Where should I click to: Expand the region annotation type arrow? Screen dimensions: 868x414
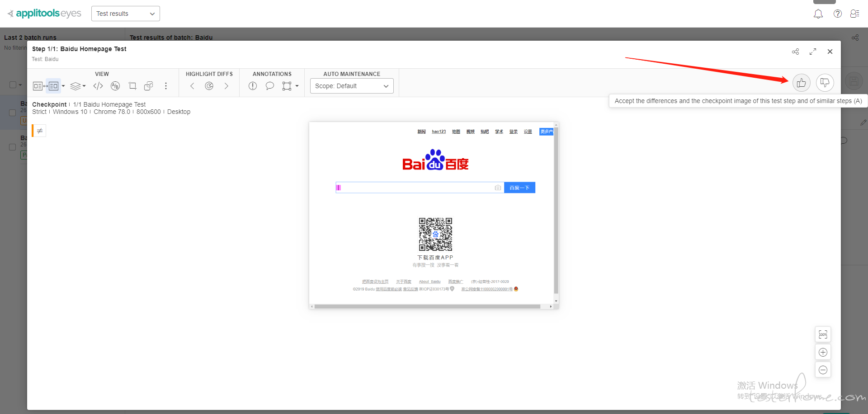coord(297,86)
